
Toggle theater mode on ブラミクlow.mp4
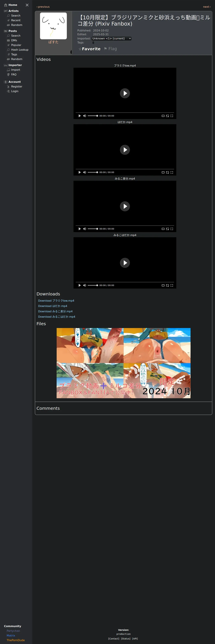pos(163,116)
